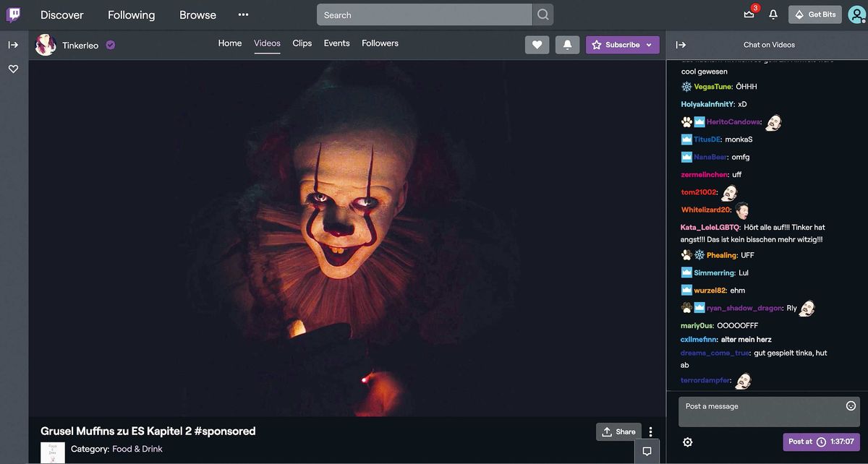Click crown badge next to TitusDE

pyautogui.click(x=686, y=139)
